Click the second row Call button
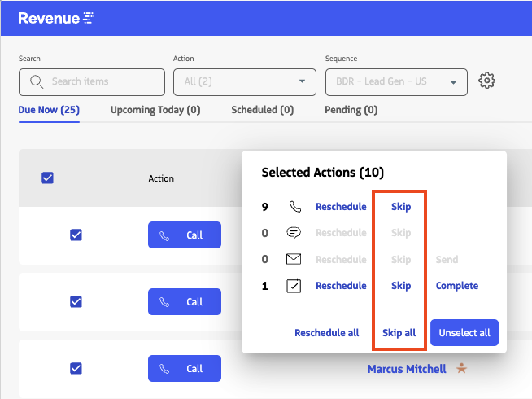Screen dimensions: 532x399 185,301
